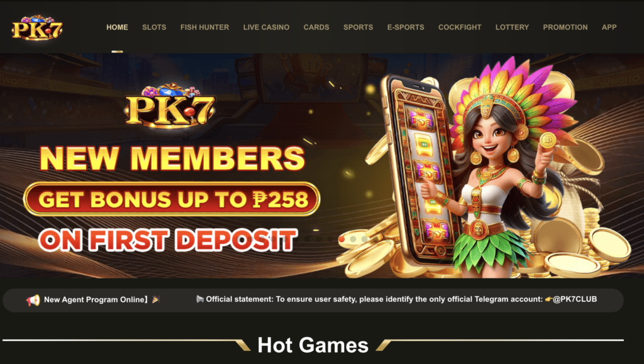The height and width of the screenshot is (364, 644).
Task: Click the flag icon before Official statement
Action: 200,299
